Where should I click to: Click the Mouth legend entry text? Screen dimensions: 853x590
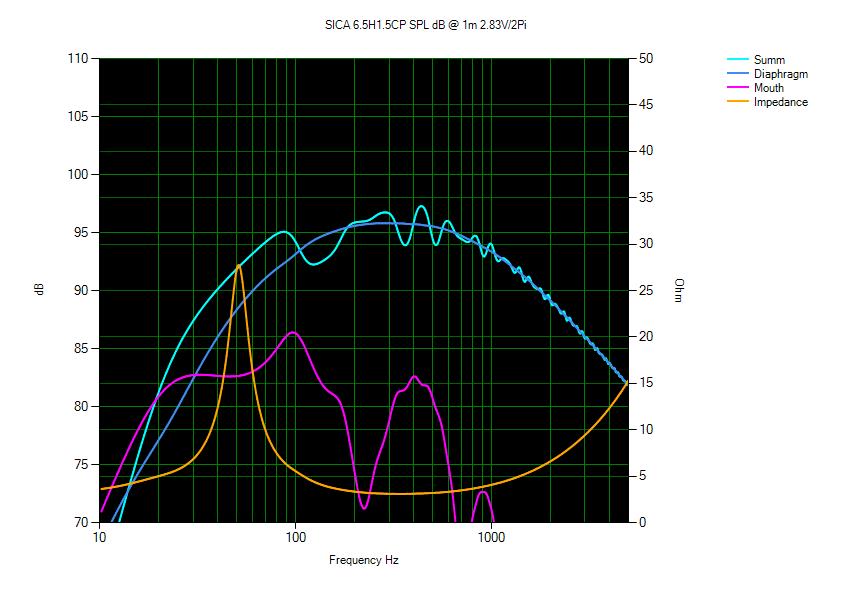[769, 88]
